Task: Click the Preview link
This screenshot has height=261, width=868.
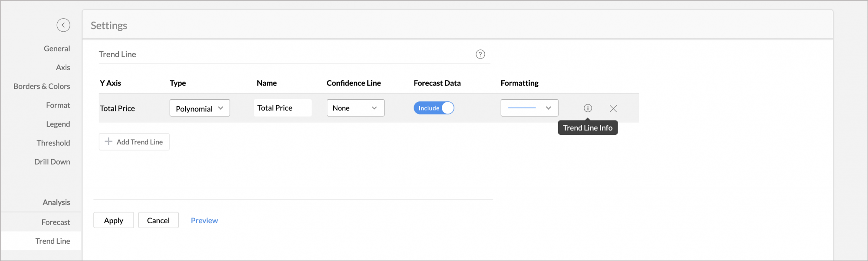Action: [x=204, y=220]
